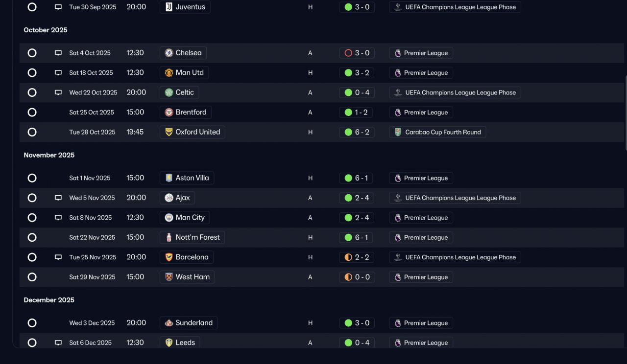Click the TV broadcast icon for Celtic match
This screenshot has height=364, width=627.
58,92
